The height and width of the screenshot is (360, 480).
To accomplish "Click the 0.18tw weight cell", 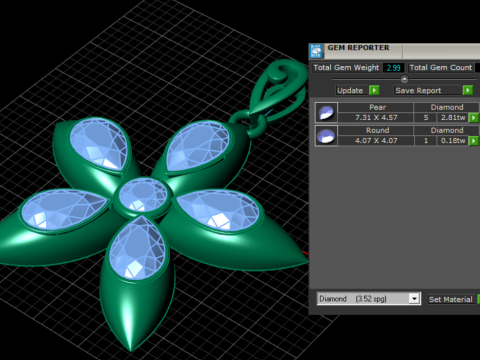I will [453, 141].
